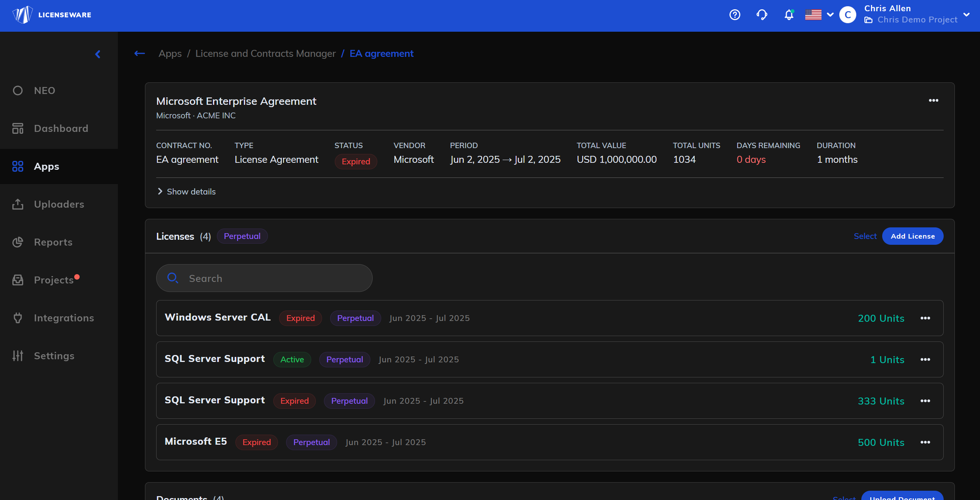Open the language flag dropdown
The height and width of the screenshot is (500, 980).
point(819,15)
